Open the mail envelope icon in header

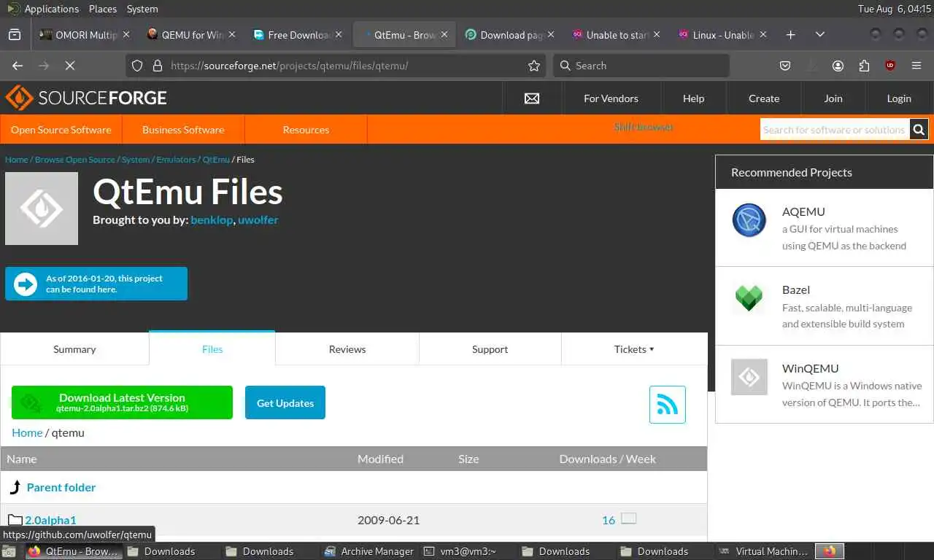(x=532, y=98)
